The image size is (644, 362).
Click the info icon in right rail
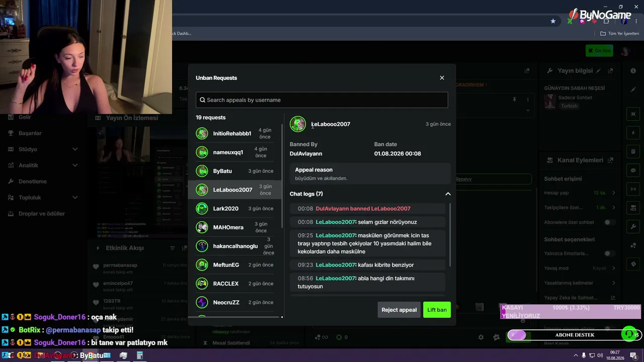(633, 71)
